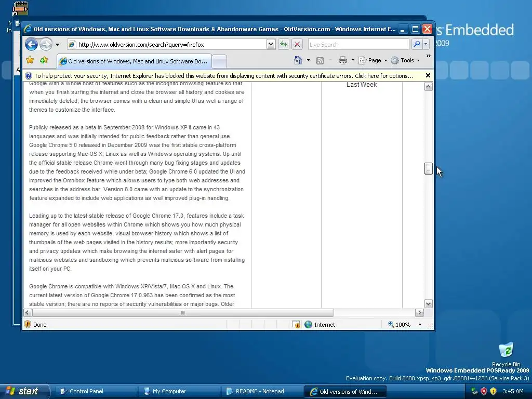Click the horizontal scrollbar thumb
The height and width of the screenshot is (399, 532).
[183, 312]
